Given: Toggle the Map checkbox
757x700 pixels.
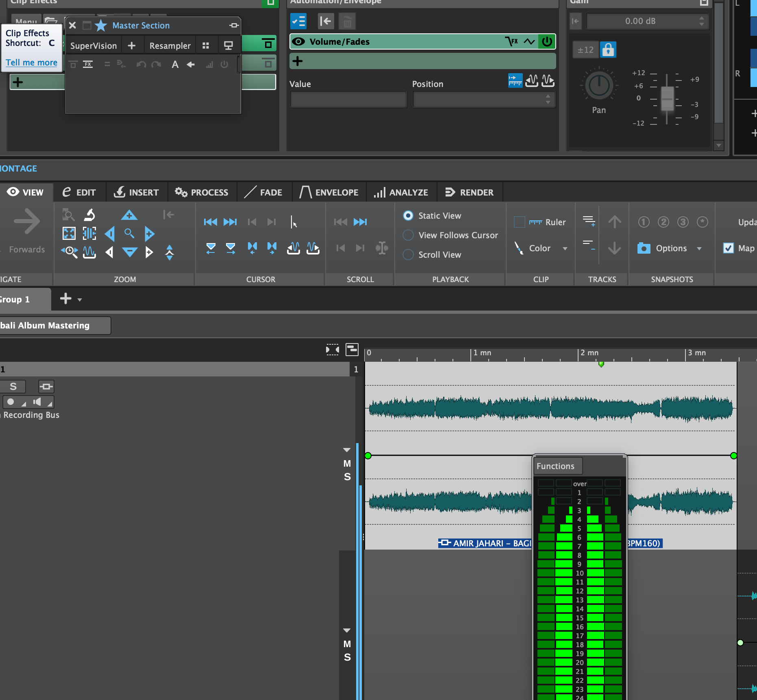Looking at the screenshot, I should click(728, 248).
